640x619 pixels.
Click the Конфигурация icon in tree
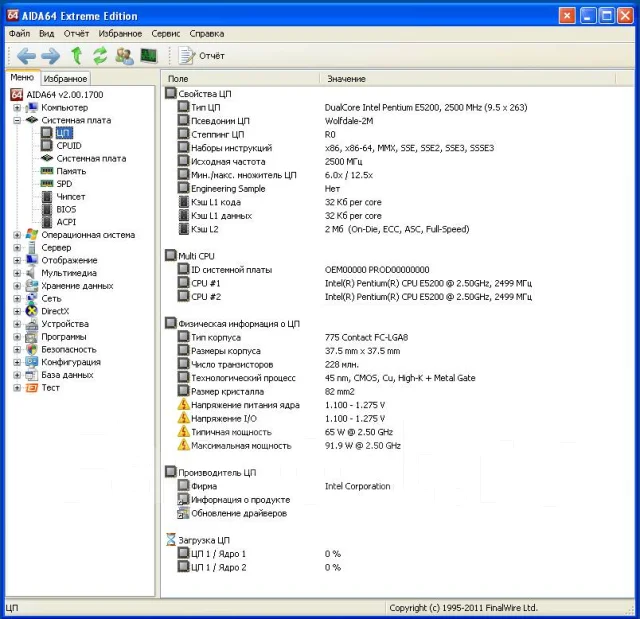pos(31,362)
